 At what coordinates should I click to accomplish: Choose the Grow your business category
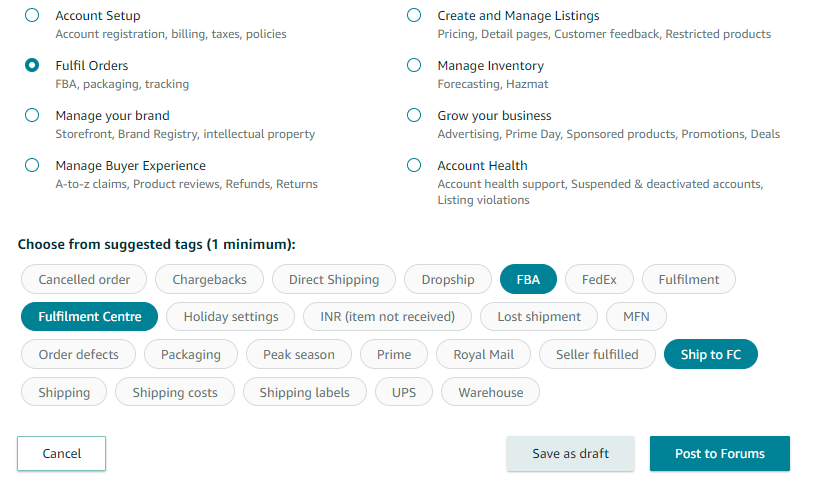(414, 115)
